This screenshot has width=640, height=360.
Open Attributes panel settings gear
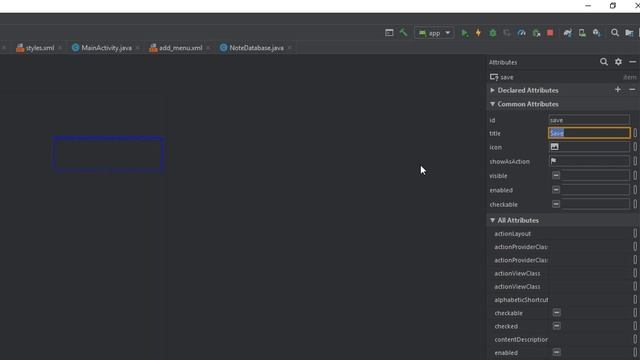(x=618, y=62)
